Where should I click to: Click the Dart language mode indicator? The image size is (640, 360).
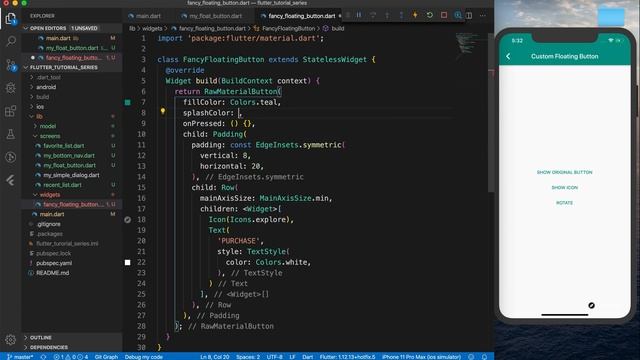click(x=307, y=357)
